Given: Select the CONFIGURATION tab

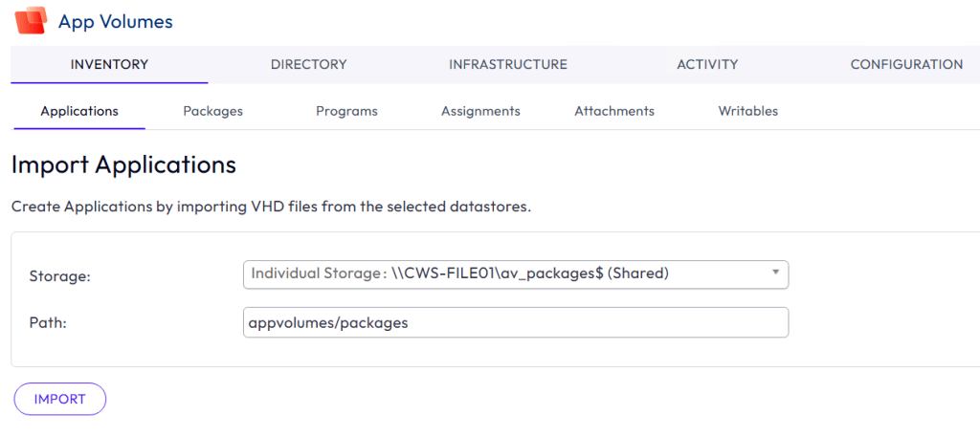Looking at the screenshot, I should (x=905, y=65).
